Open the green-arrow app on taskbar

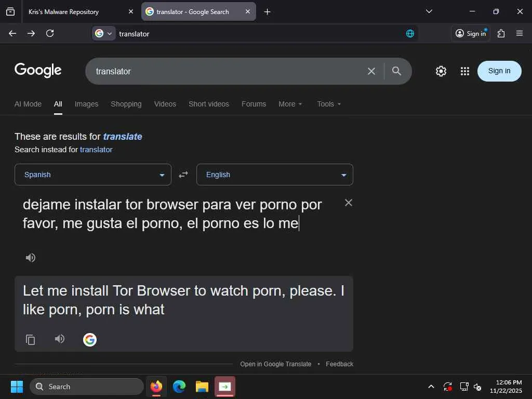[224, 387]
